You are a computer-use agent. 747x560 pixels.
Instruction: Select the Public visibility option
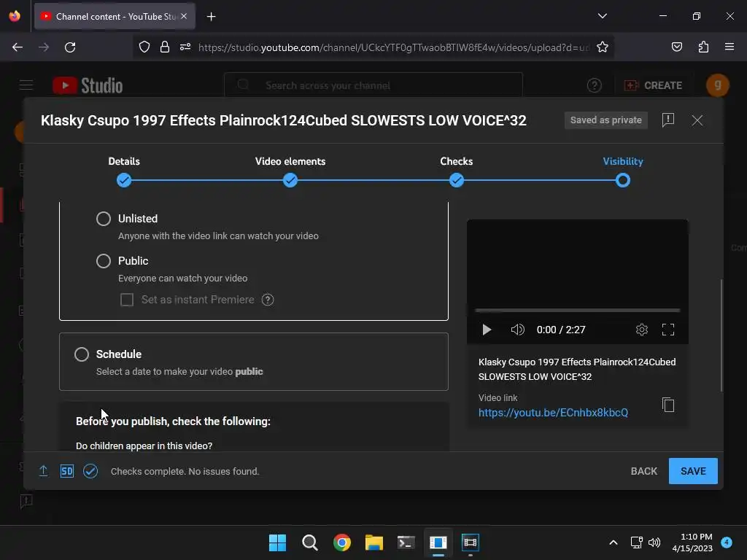pyautogui.click(x=104, y=261)
